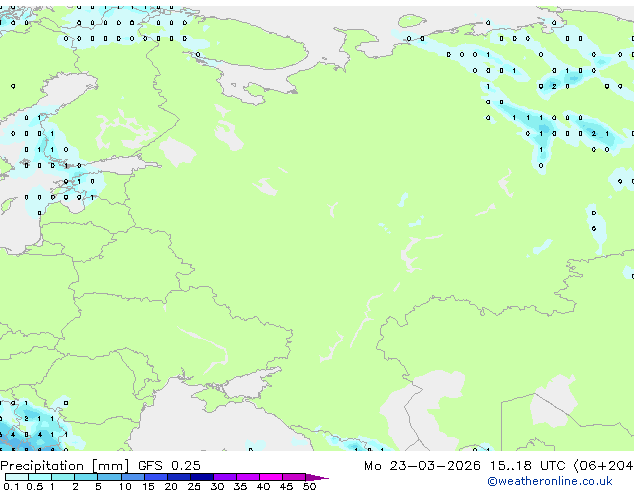Pick the violet 30–35 mm legend swatch

tap(225, 477)
